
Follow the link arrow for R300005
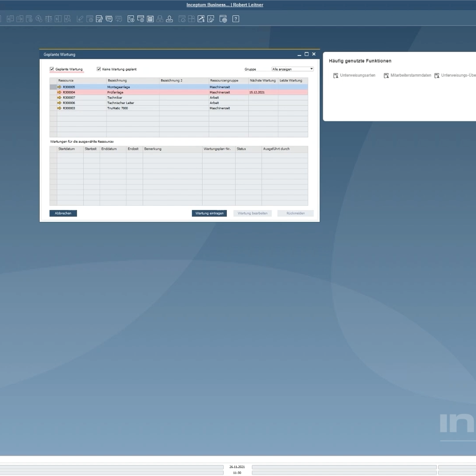(59, 87)
